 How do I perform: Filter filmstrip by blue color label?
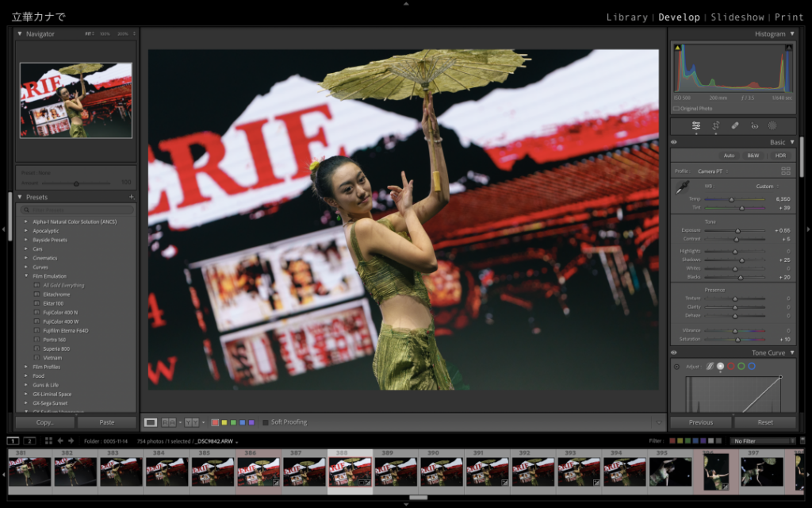click(x=695, y=441)
